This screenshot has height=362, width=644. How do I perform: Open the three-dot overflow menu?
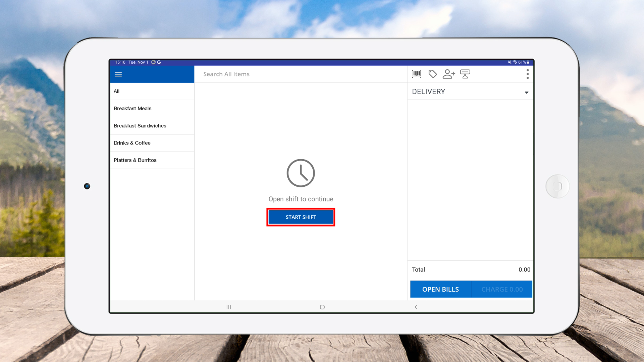(527, 74)
